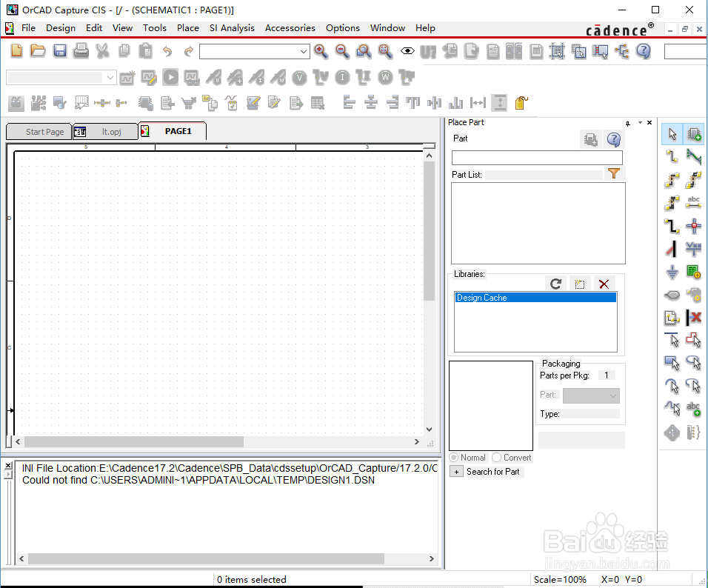
Task: Click the schematic horizontal scrollbar thumb
Action: click(x=133, y=441)
